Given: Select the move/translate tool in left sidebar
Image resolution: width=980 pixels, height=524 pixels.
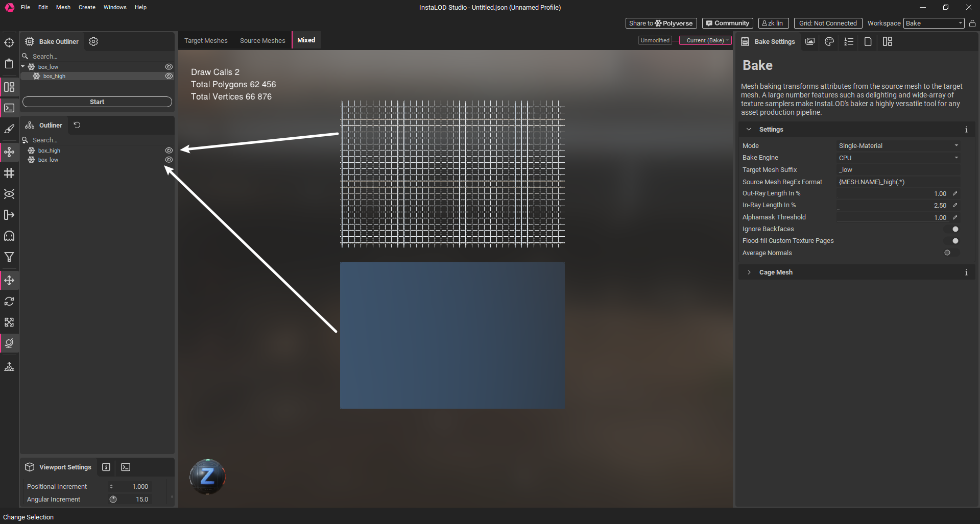Looking at the screenshot, I should point(9,281).
